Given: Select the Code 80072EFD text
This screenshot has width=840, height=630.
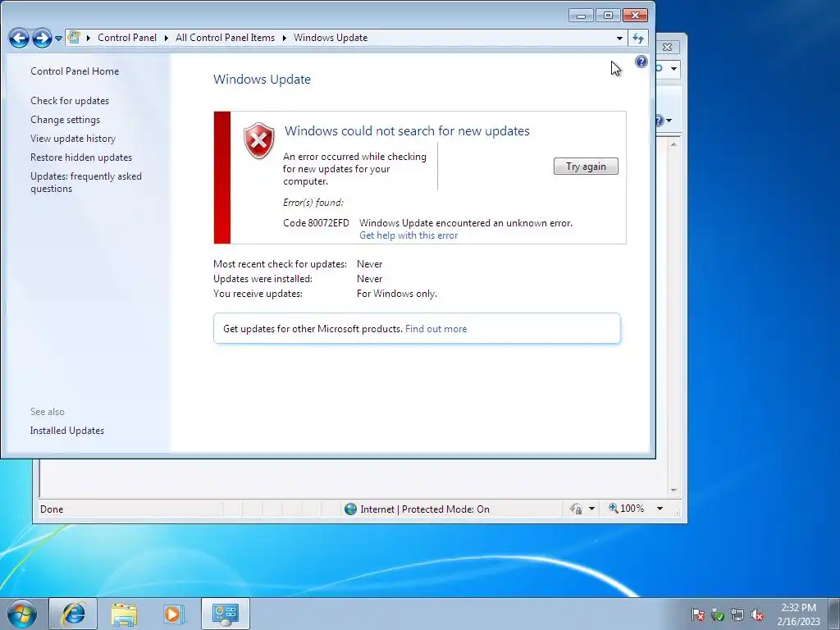Looking at the screenshot, I should pyautogui.click(x=316, y=223).
